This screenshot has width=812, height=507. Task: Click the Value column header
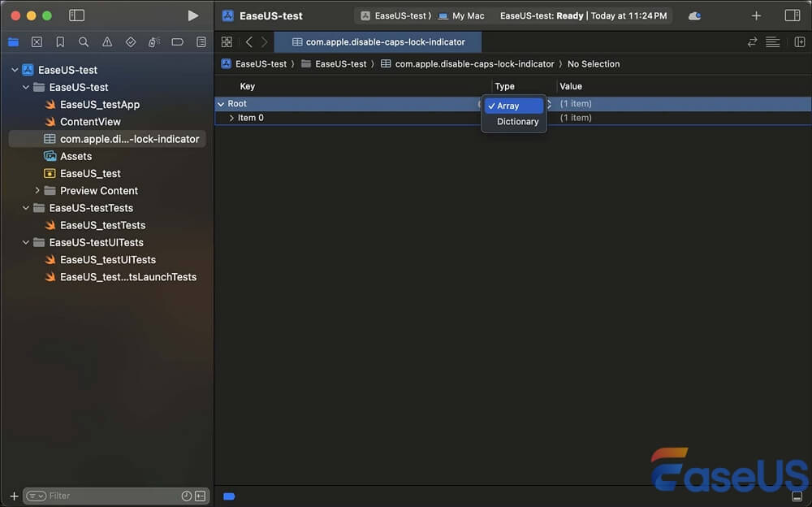(571, 87)
